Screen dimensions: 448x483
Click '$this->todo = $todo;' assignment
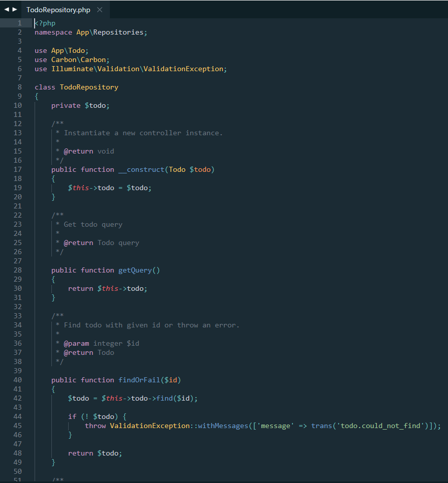(110, 188)
